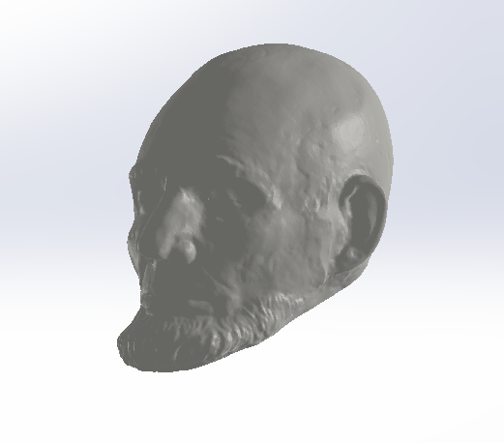Click empty white viewport area below the model
Screen dimensions: 504x443
point(252,409)
